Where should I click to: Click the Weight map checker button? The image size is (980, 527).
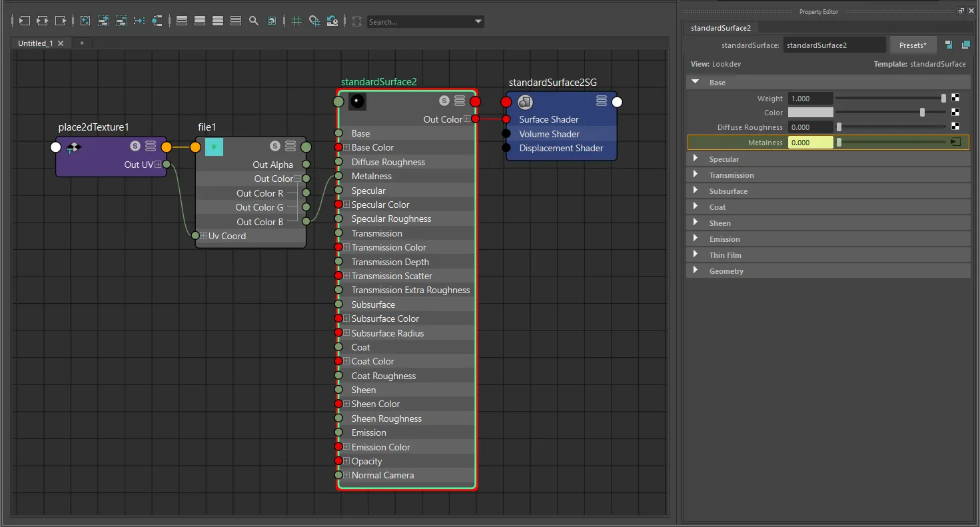[x=955, y=99]
